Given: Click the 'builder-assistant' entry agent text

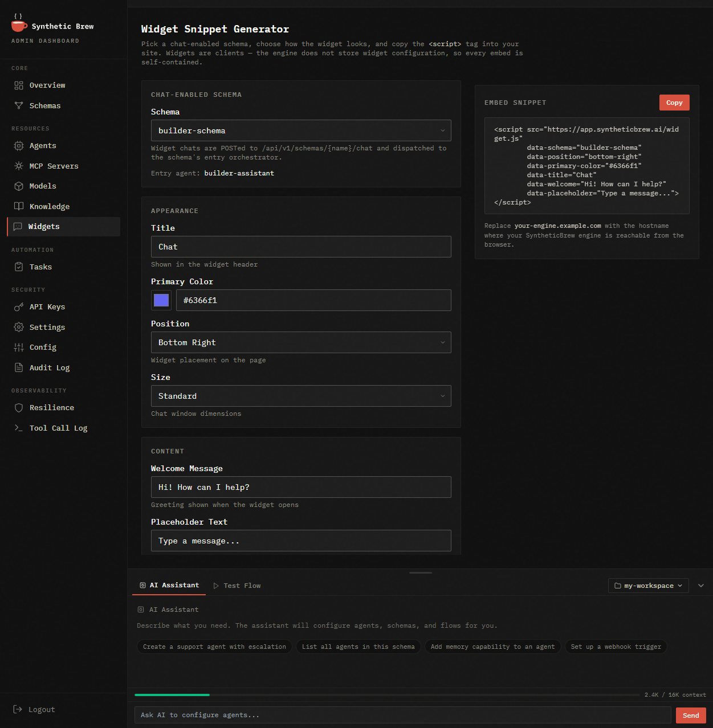Looking at the screenshot, I should tap(239, 173).
